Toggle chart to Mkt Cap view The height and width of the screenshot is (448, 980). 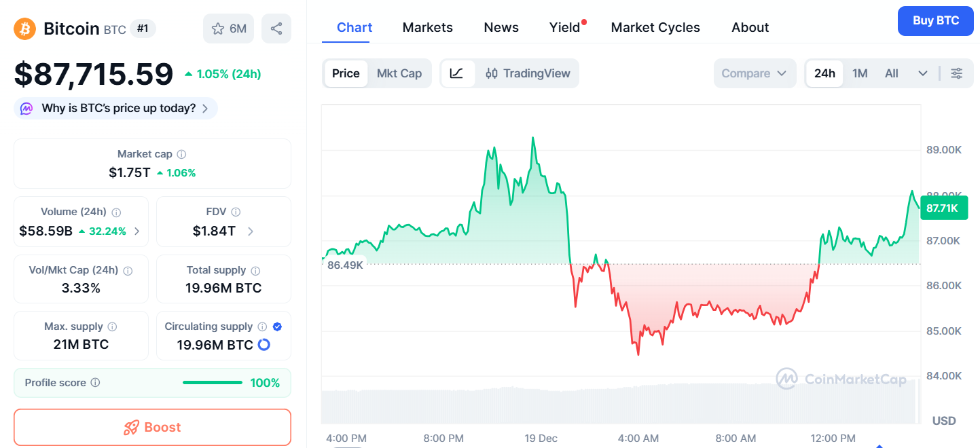tap(399, 73)
